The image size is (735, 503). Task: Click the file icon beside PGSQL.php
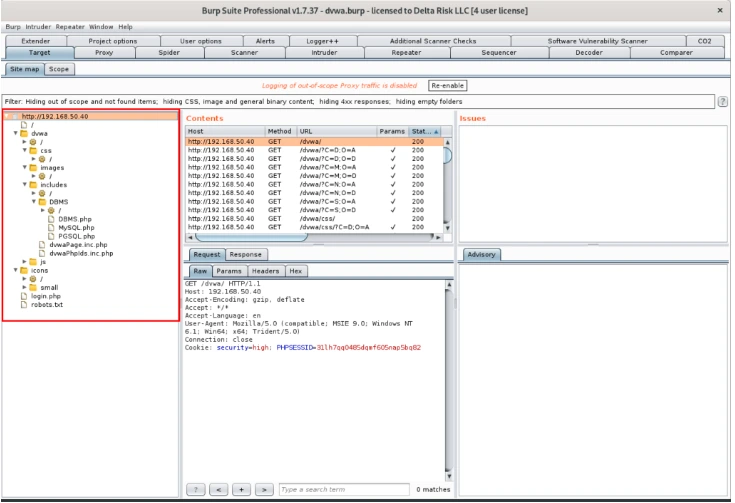(x=51, y=236)
